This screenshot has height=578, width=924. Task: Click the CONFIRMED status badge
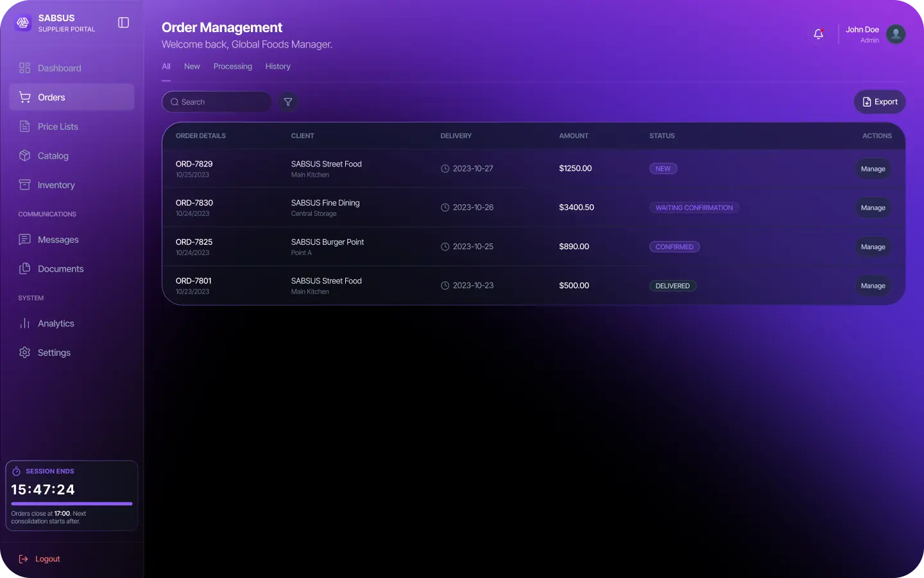pyautogui.click(x=674, y=247)
